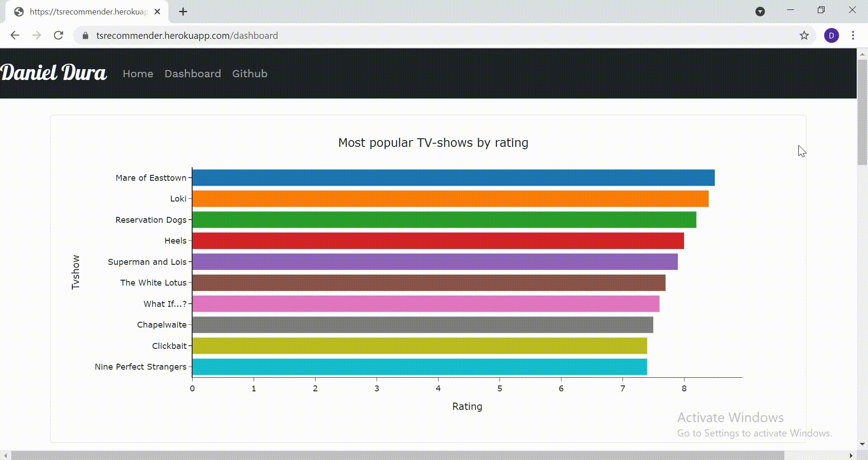Bookmark this page with the star icon
The width and height of the screenshot is (868, 460).
click(804, 35)
